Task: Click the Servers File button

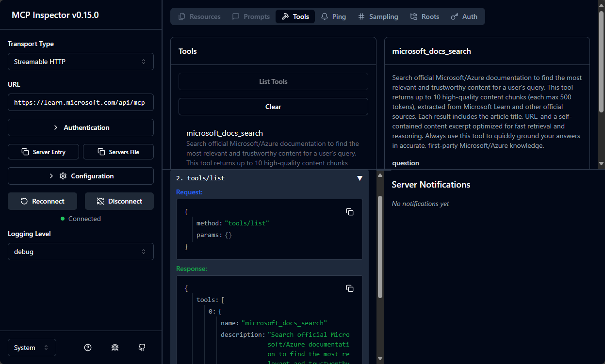Action: (118, 152)
